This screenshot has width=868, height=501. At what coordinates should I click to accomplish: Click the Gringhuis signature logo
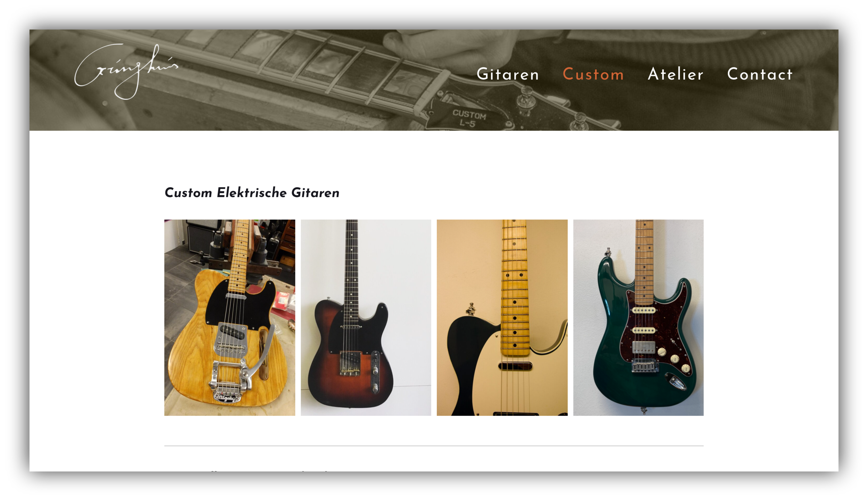pos(126,72)
